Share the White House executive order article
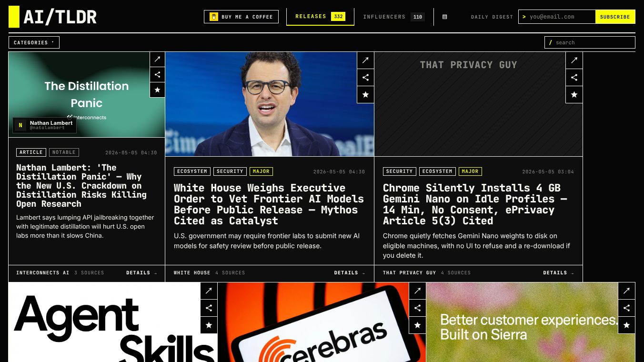644x362 pixels. (x=365, y=77)
